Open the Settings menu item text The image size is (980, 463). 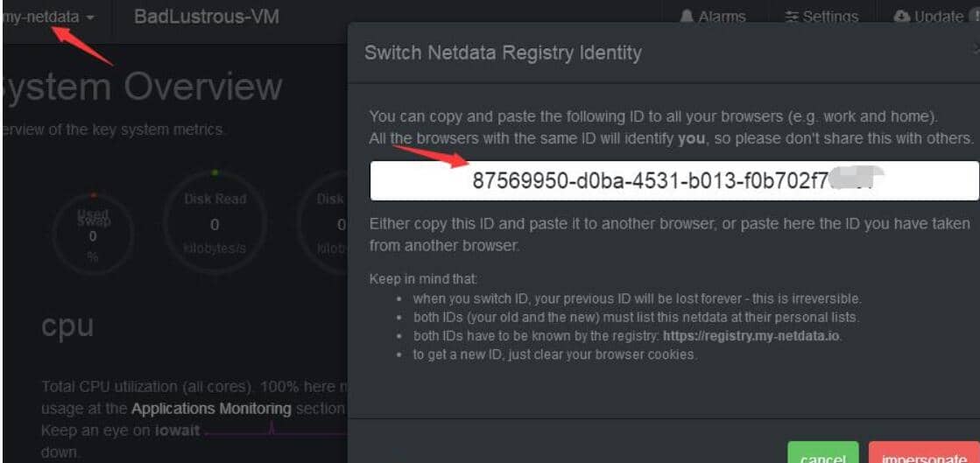[x=830, y=17]
